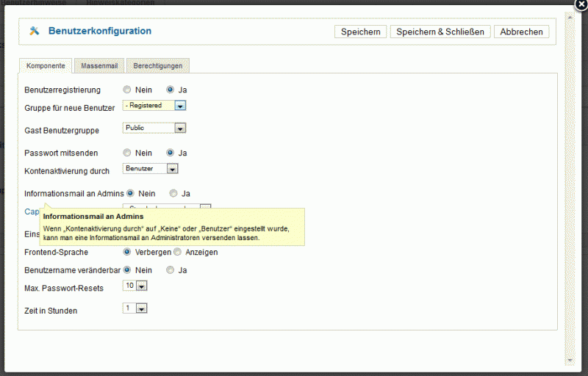This screenshot has width=588, height=376.
Task: Open the Berechtigungen tab
Action: click(x=158, y=66)
